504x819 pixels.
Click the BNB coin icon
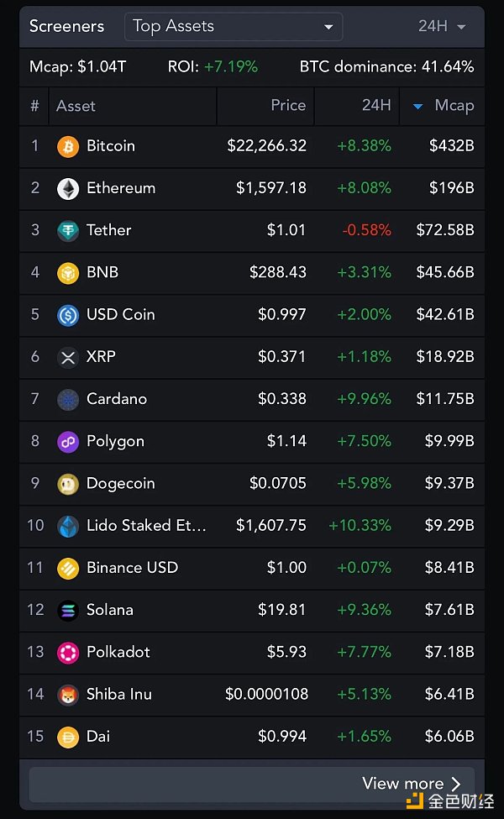pyautogui.click(x=67, y=272)
